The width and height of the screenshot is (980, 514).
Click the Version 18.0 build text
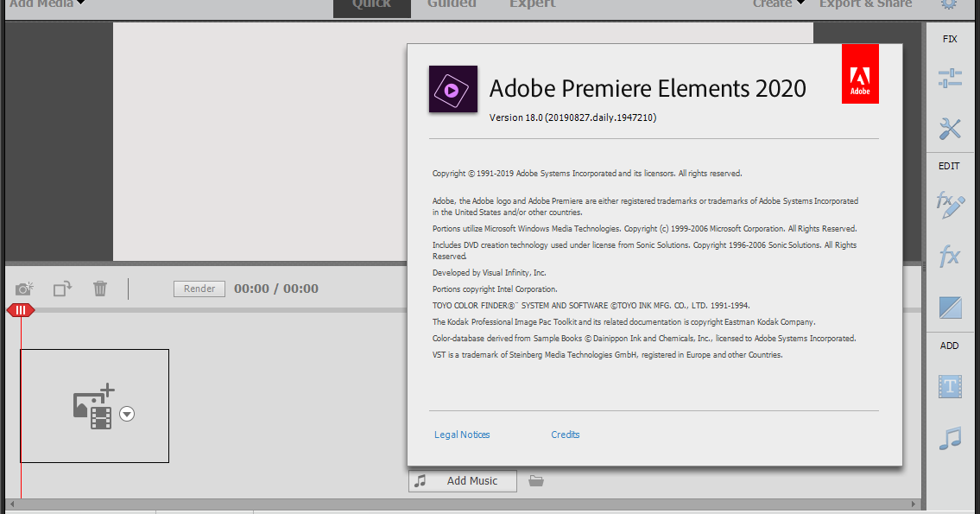572,117
